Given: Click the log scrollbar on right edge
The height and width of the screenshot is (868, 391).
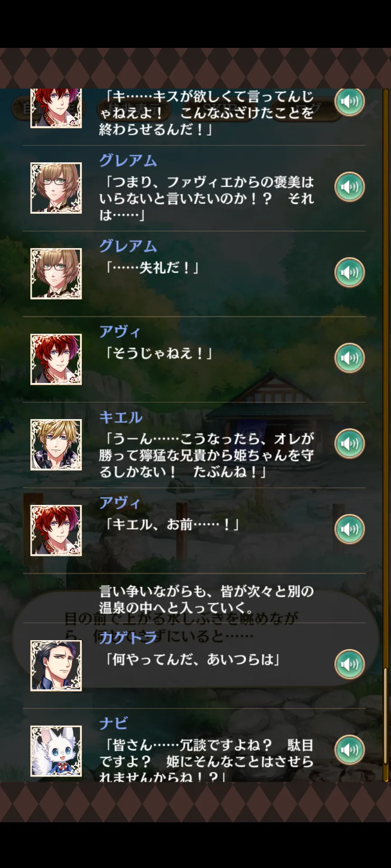Looking at the screenshot, I should coord(386,435).
